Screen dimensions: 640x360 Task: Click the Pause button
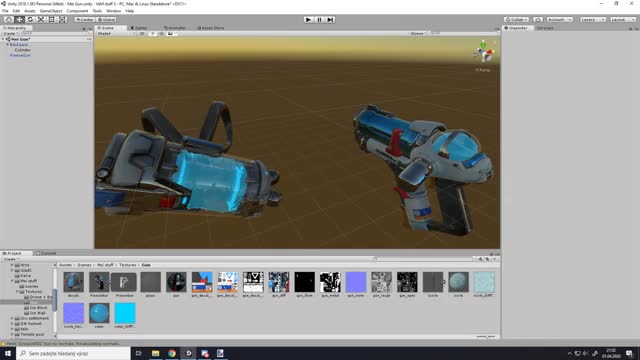coord(319,20)
